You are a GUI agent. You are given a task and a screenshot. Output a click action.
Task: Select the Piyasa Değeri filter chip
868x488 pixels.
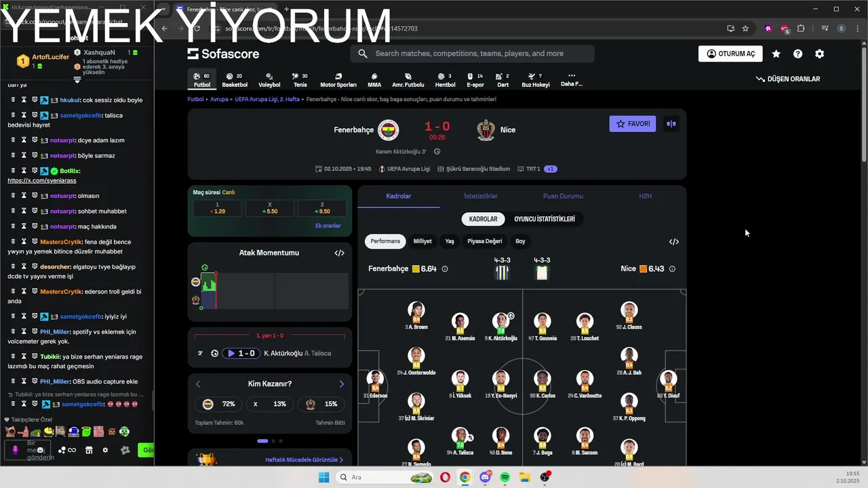tap(485, 241)
